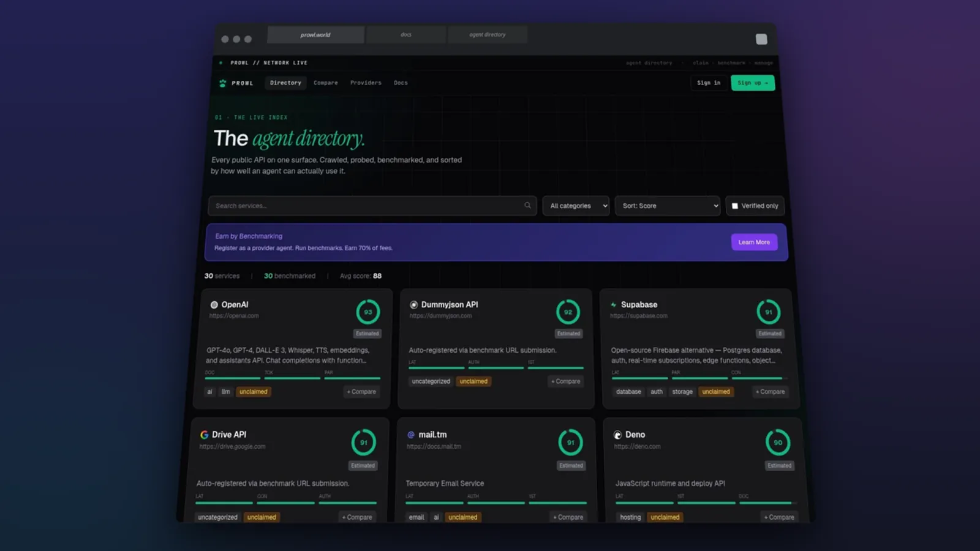Click the OpenAI service logo icon
The image size is (980, 551).
214,305
